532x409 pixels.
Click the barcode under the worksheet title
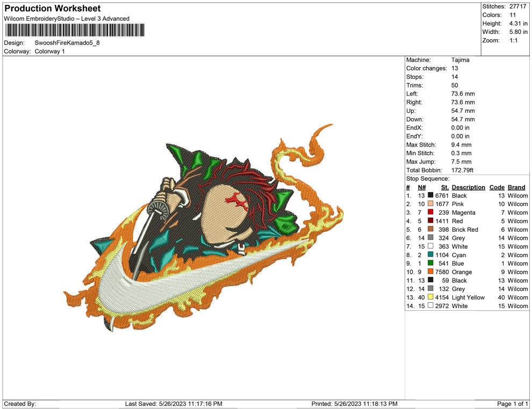click(75, 30)
